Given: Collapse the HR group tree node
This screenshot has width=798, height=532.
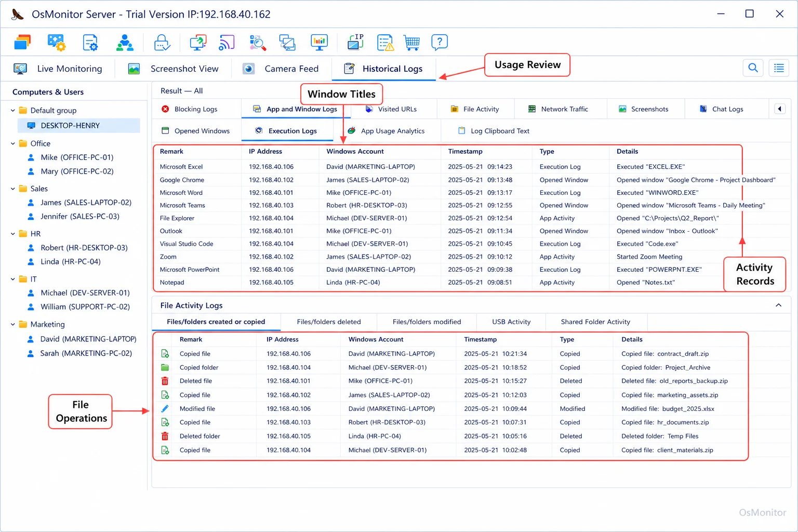Looking at the screenshot, I should [x=13, y=234].
